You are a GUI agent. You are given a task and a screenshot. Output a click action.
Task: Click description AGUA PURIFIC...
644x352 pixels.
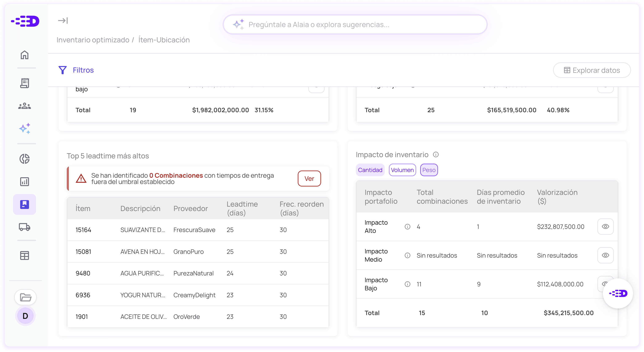[x=142, y=273]
